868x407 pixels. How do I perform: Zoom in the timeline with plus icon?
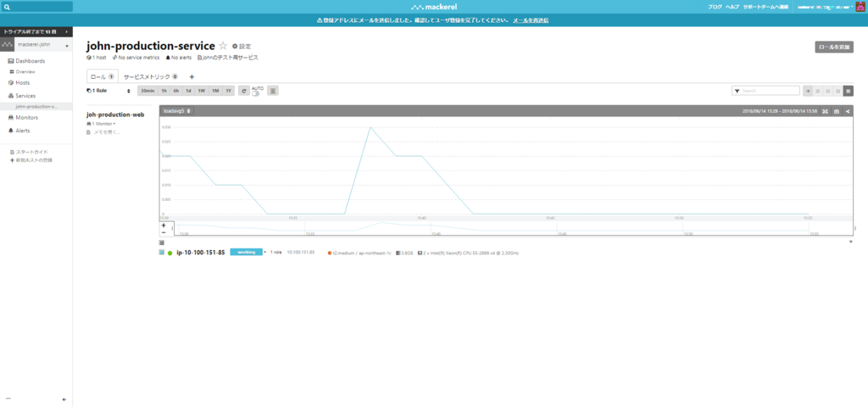coord(164,226)
